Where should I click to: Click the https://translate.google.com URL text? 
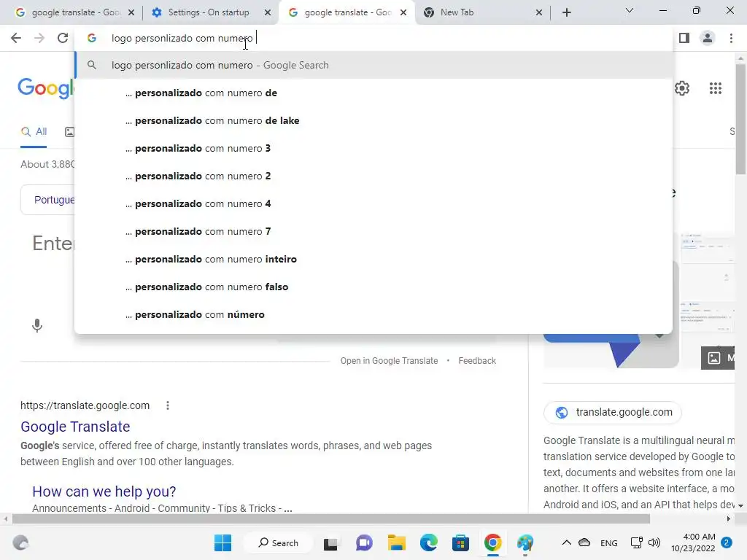(85, 405)
